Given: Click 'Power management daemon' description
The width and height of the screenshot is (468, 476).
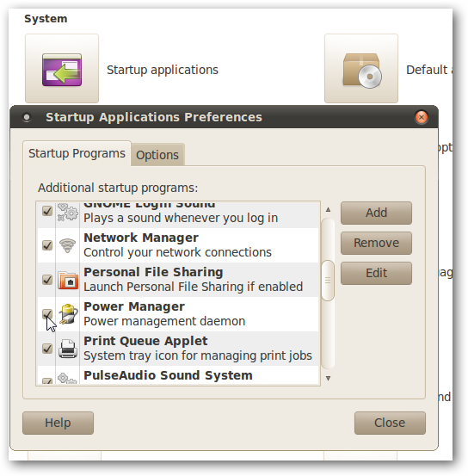Looking at the screenshot, I should (x=164, y=321).
